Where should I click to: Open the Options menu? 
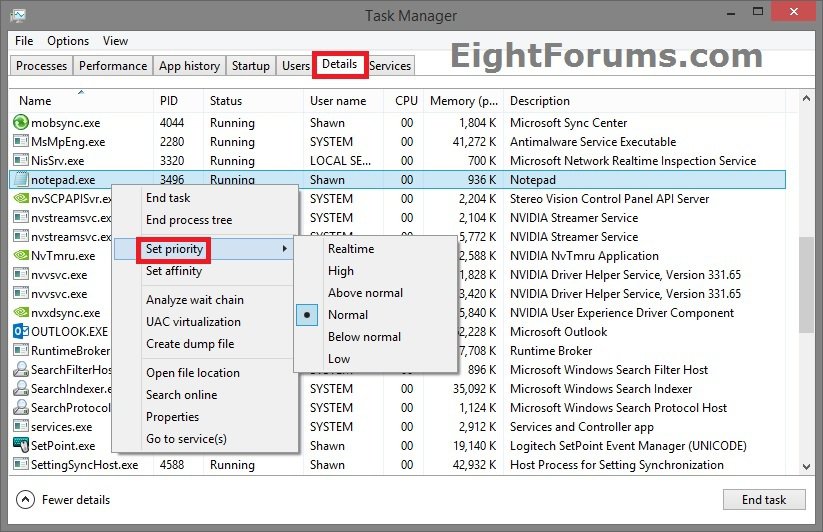point(68,41)
